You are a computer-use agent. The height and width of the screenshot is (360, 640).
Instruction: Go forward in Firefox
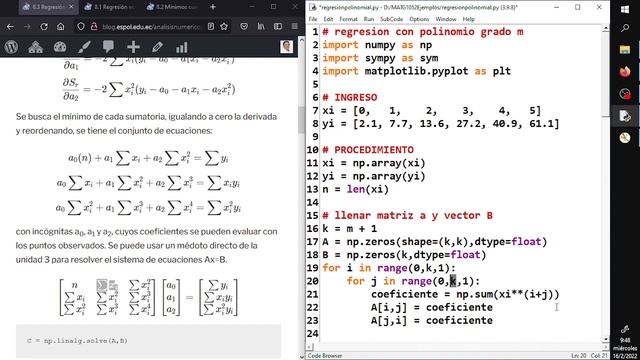(x=27, y=27)
